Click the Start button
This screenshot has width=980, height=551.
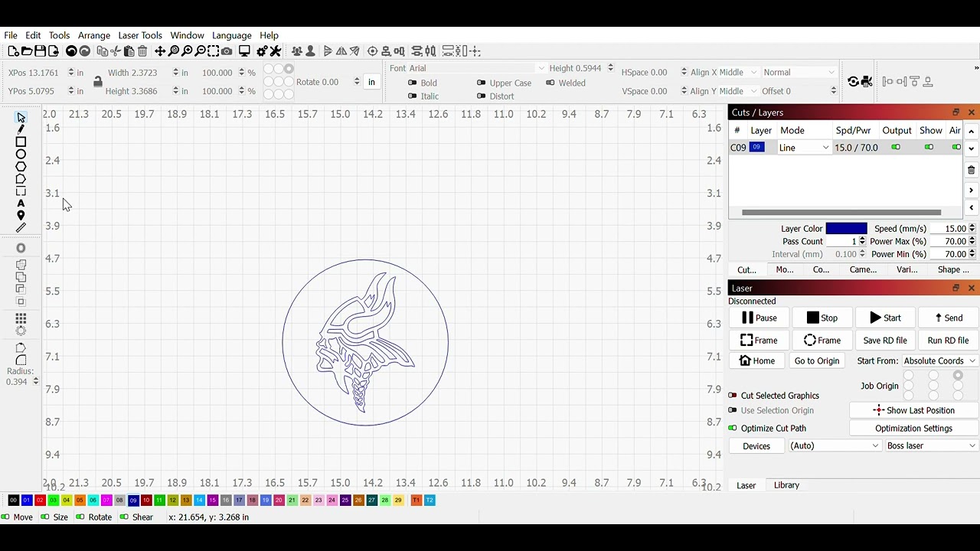coord(885,318)
